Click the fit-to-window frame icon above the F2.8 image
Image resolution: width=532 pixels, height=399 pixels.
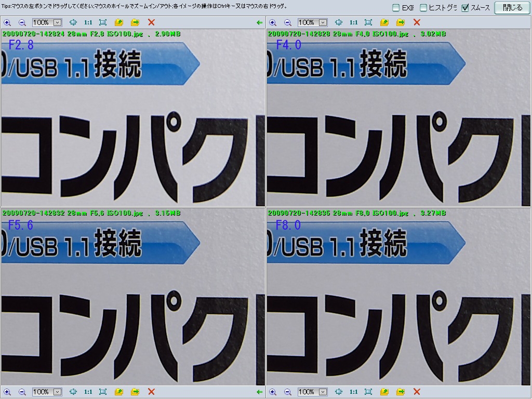coord(103,22)
